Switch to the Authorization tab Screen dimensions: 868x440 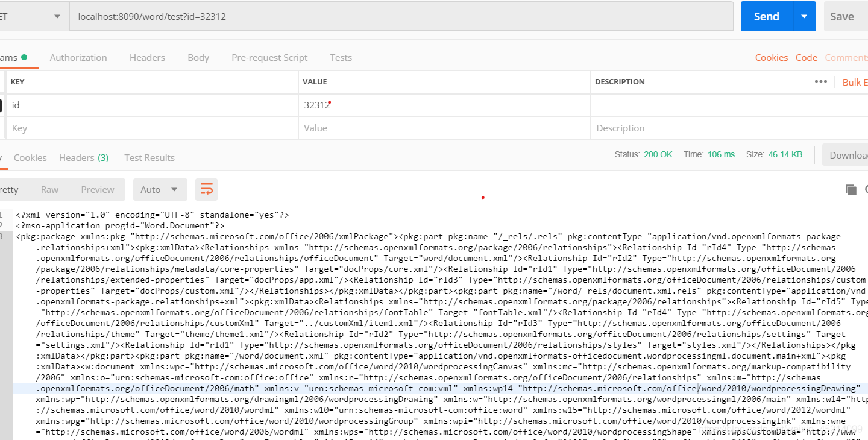(x=78, y=58)
